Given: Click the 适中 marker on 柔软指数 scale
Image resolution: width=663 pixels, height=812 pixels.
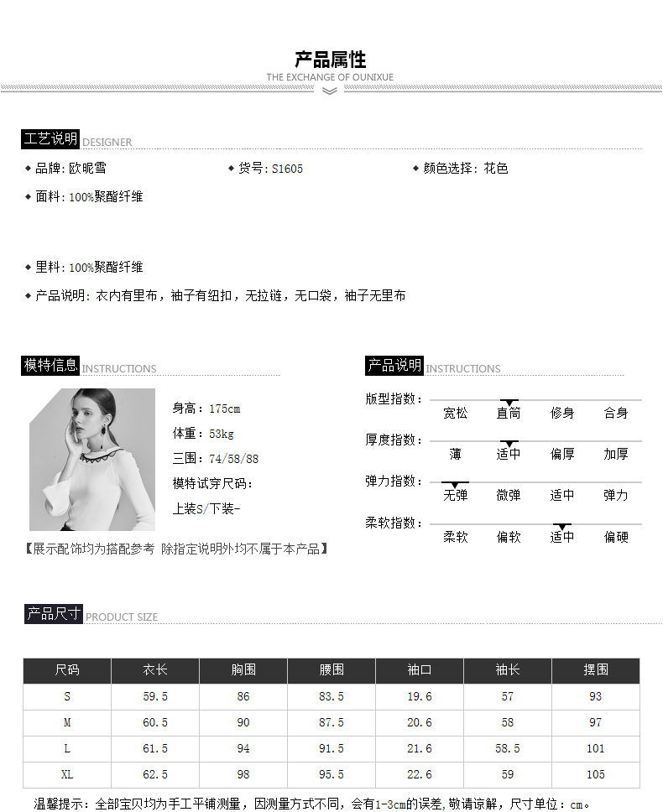Looking at the screenshot, I should (x=562, y=526).
